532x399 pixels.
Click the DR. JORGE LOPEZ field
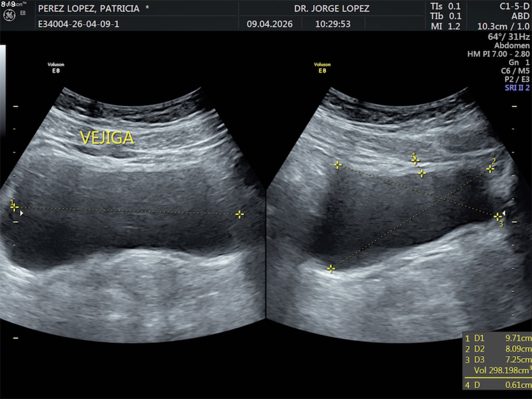[332, 8]
